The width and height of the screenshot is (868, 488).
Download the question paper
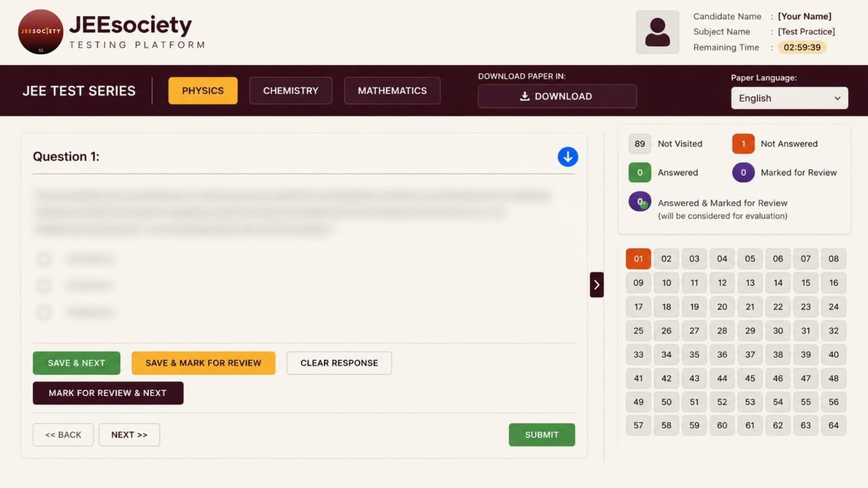click(x=557, y=96)
